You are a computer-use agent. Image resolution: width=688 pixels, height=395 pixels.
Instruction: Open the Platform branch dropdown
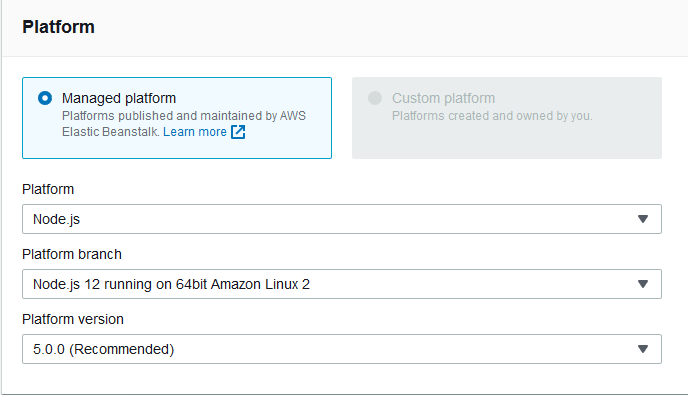342,284
